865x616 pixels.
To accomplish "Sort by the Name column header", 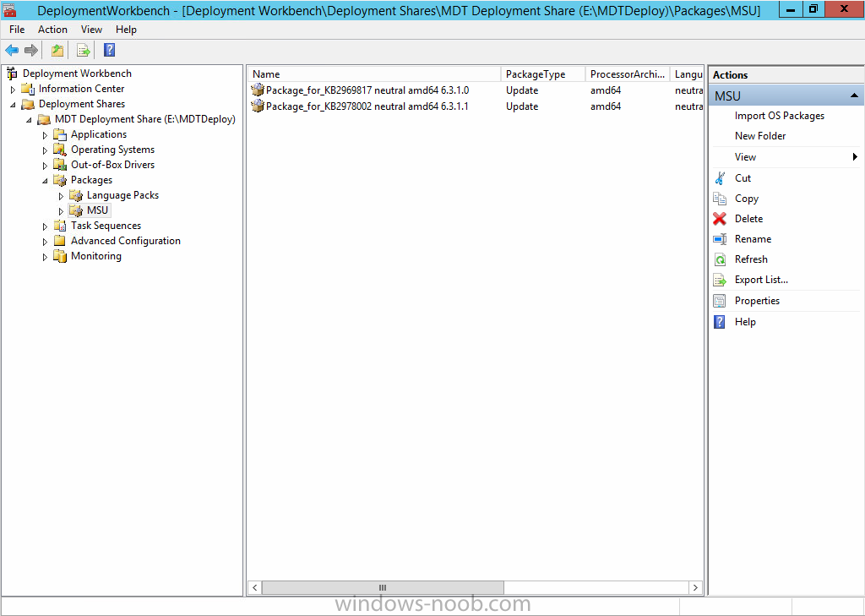I will [374, 74].
